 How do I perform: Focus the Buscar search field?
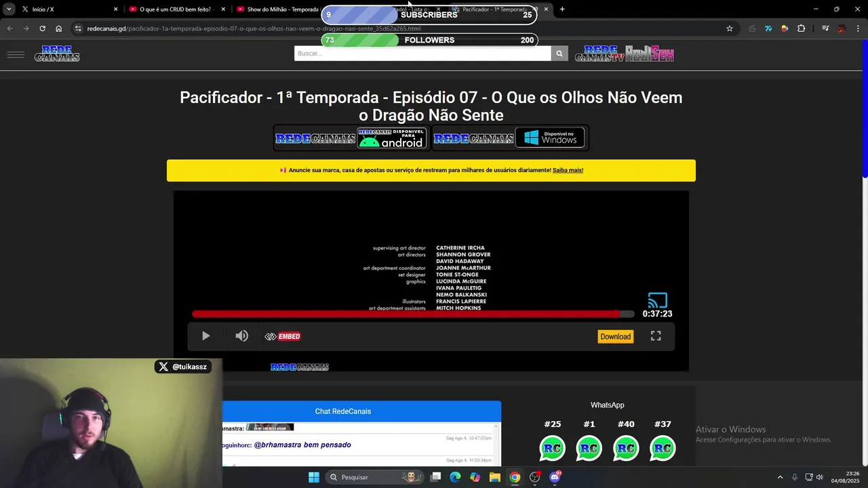(422, 54)
